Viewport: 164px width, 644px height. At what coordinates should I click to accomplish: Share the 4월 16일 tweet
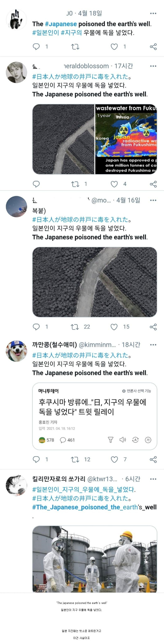click(x=153, y=327)
